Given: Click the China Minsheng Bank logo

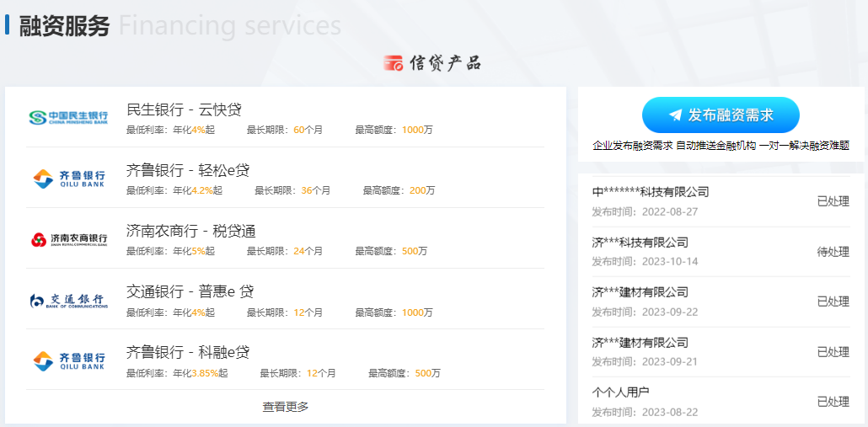Looking at the screenshot, I should [68, 117].
